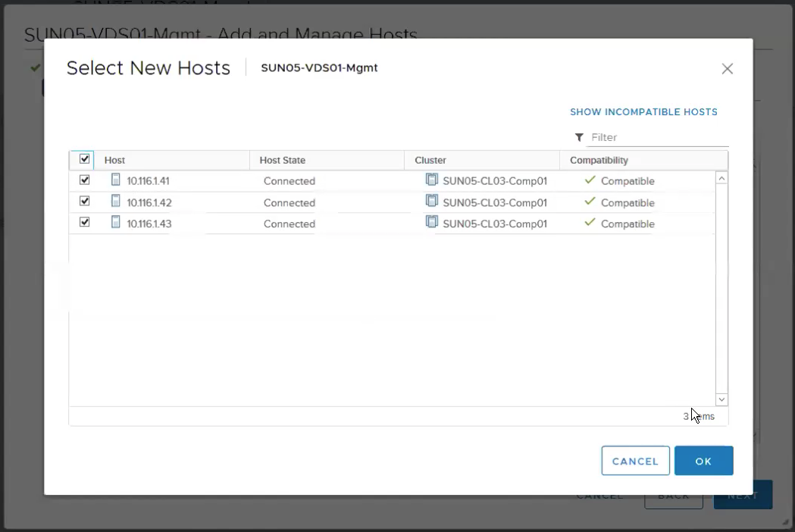The width and height of the screenshot is (795, 532).
Task: Click the Select New Hosts dialog title
Action: point(148,68)
